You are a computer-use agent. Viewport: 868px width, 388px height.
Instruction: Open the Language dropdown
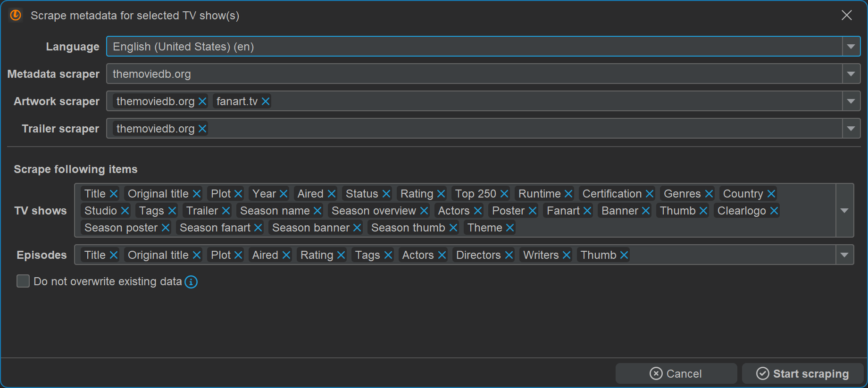pyautogui.click(x=851, y=47)
